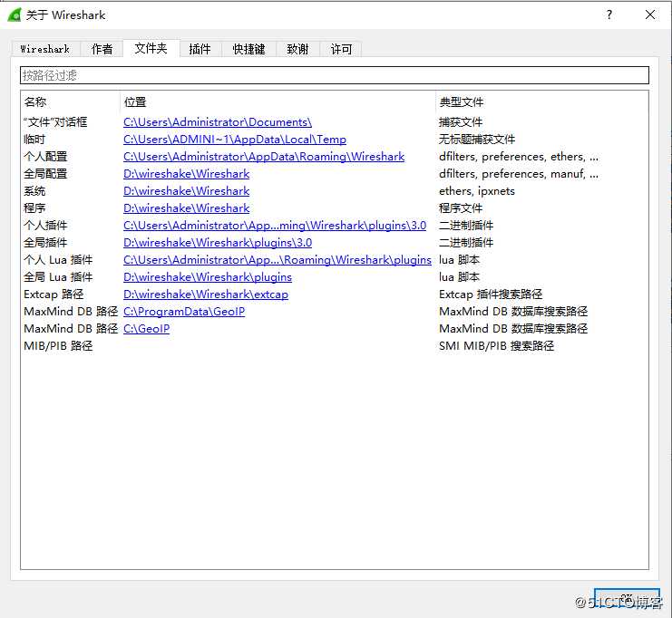672x618 pixels.
Task: Open the 个人插件 plugins\3.0 path link
Action: pos(275,226)
